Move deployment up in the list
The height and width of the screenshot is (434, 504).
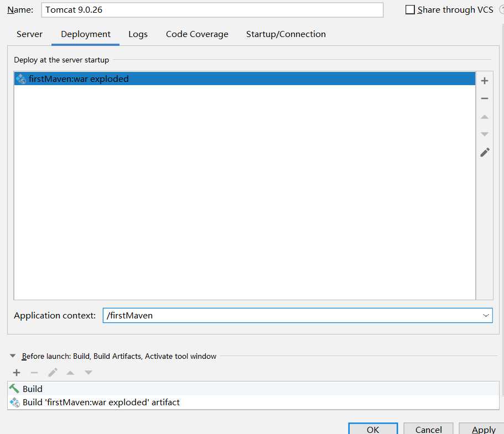pos(485,117)
